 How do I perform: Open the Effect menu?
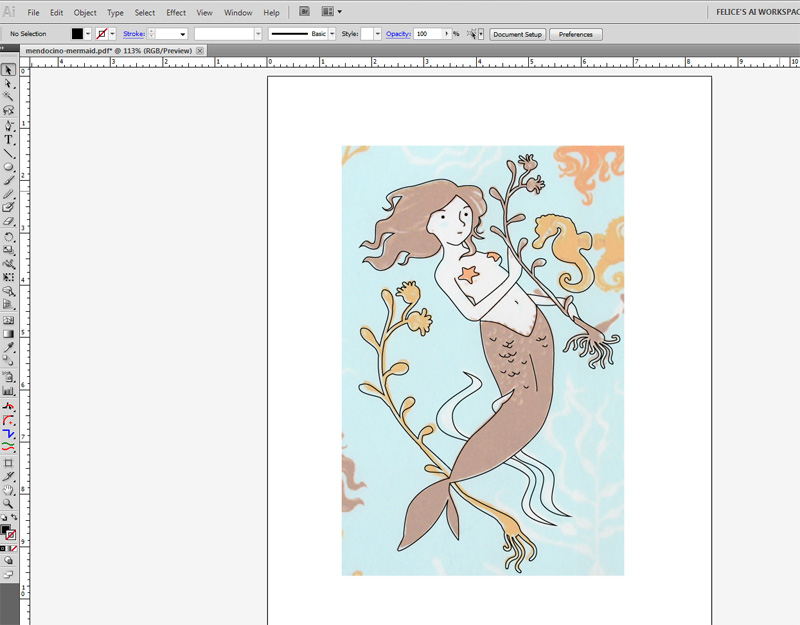pos(176,13)
